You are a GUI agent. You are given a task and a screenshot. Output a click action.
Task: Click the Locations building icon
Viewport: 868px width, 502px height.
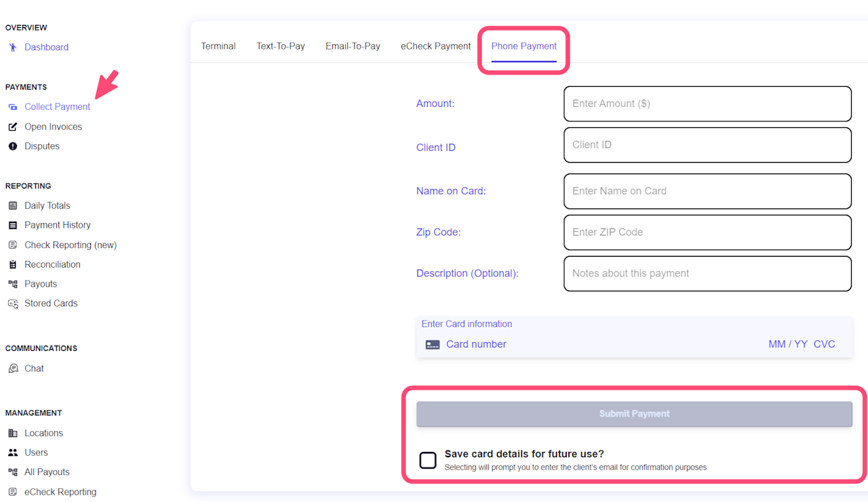coord(13,434)
